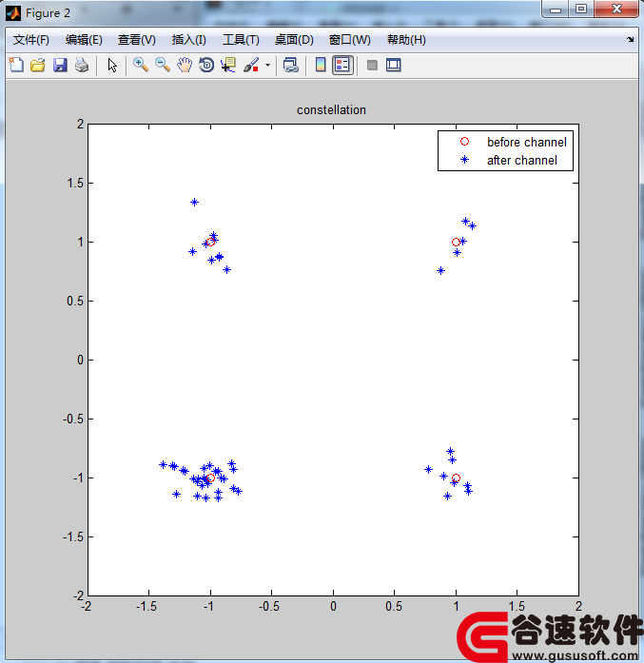This screenshot has width=644, height=663.
Task: Click the 'before channel' legend entry
Action: [527, 142]
